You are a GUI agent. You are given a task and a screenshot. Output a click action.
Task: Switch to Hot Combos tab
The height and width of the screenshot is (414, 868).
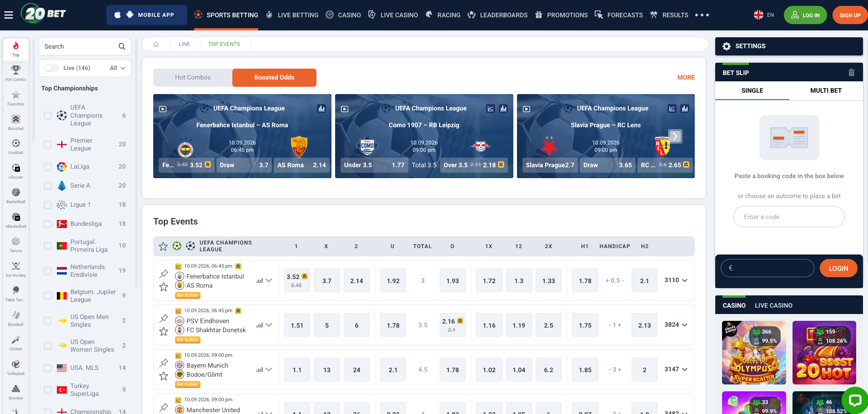193,78
